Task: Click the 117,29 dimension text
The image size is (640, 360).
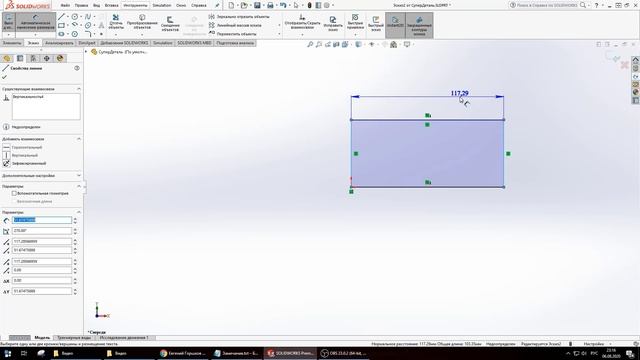Action: point(460,93)
